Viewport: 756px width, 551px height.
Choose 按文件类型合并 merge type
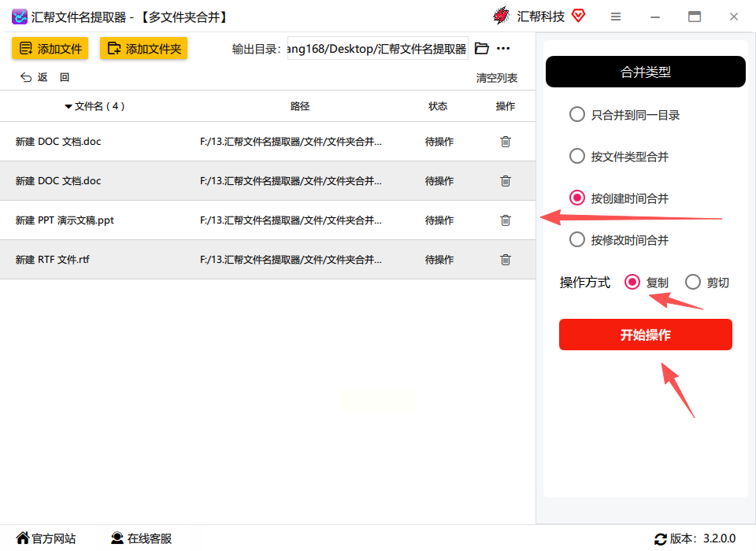click(619, 156)
